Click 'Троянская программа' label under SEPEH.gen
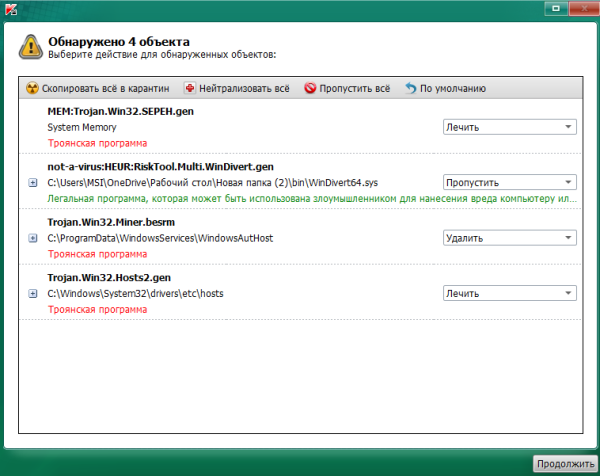 tap(97, 143)
